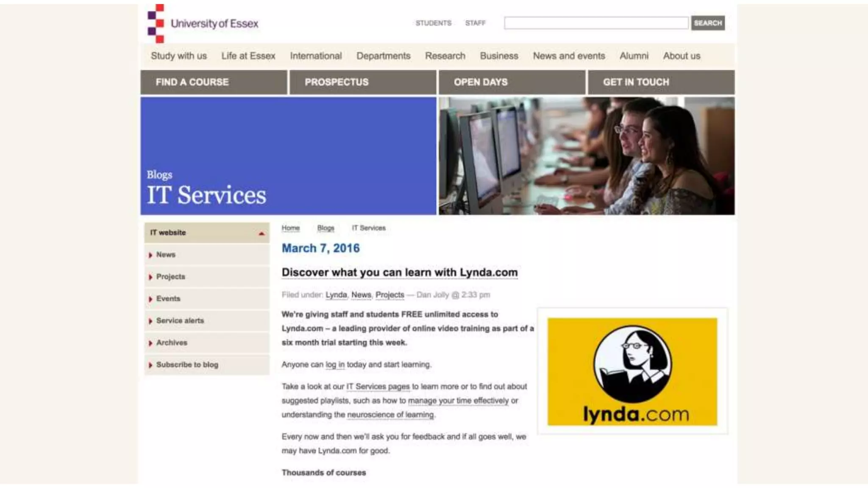Click the SEARCH button
The width and height of the screenshot is (868, 488).
point(708,23)
